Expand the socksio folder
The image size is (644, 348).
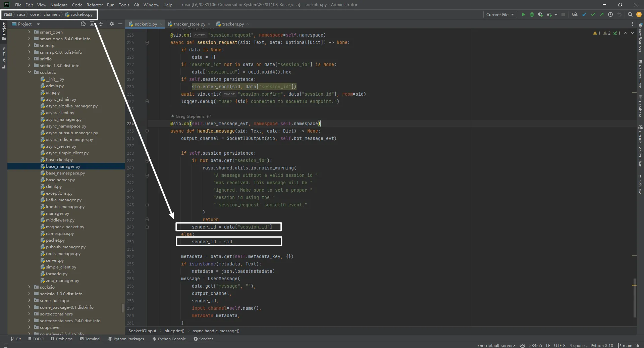click(x=29, y=287)
